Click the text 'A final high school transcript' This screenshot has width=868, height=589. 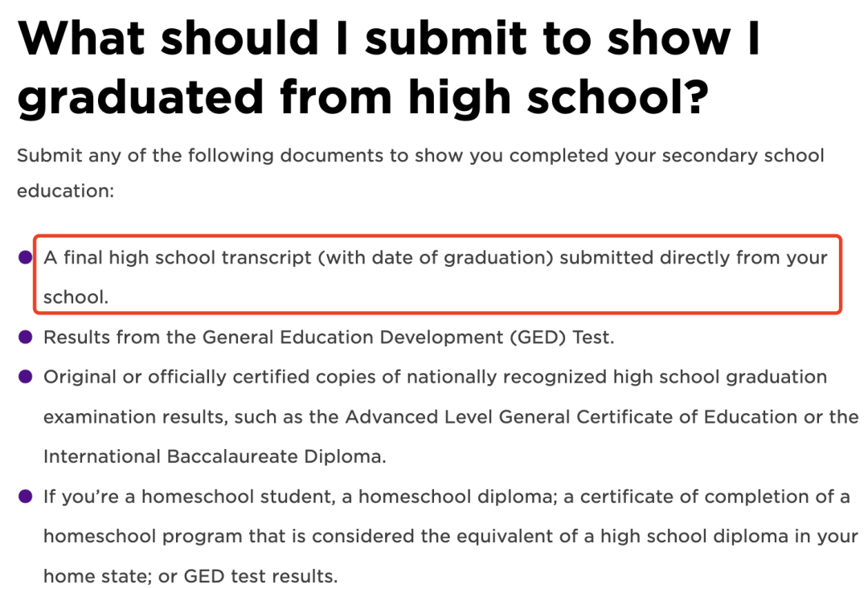[x=178, y=258]
